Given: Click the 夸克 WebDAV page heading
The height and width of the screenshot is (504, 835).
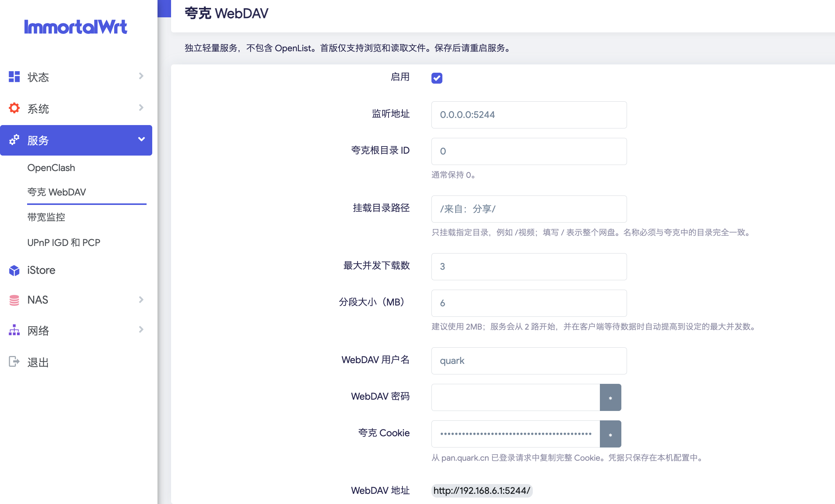Looking at the screenshot, I should [x=226, y=14].
